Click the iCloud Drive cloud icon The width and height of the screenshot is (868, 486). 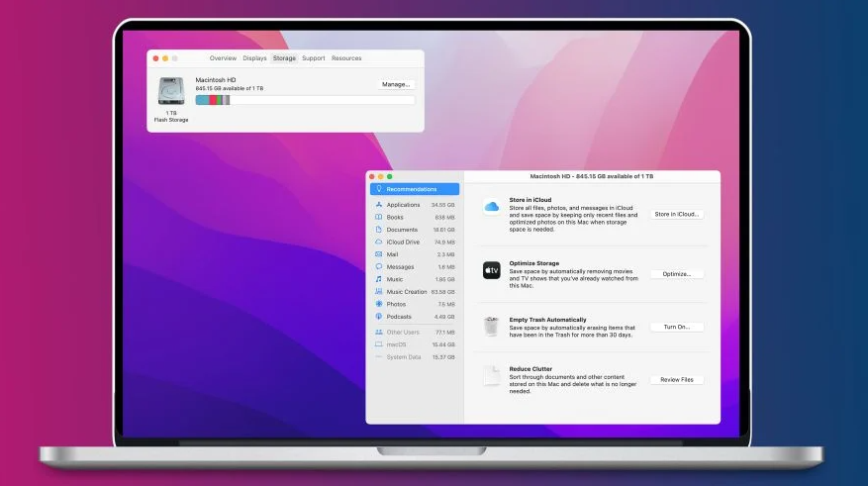[x=378, y=242]
